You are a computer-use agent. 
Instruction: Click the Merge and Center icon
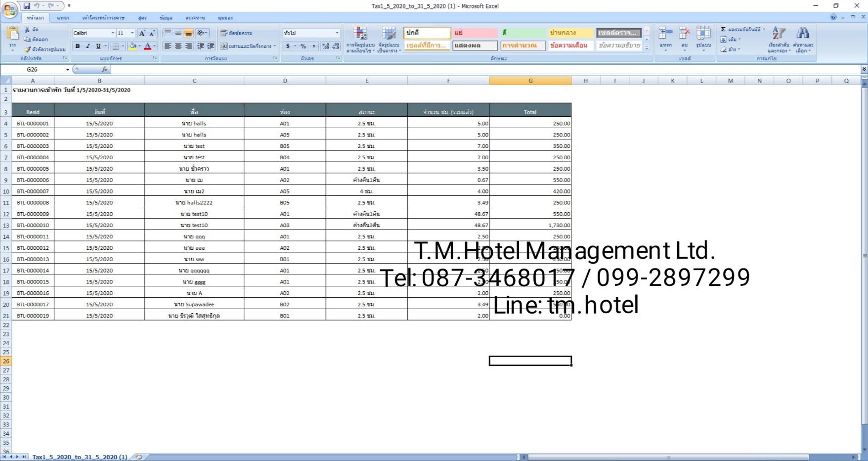224,46
